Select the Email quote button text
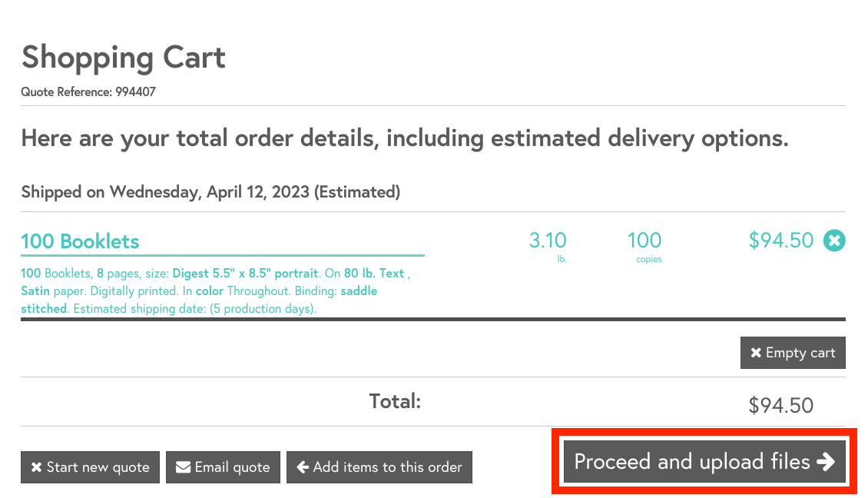This screenshot has width=868, height=498. [x=232, y=467]
